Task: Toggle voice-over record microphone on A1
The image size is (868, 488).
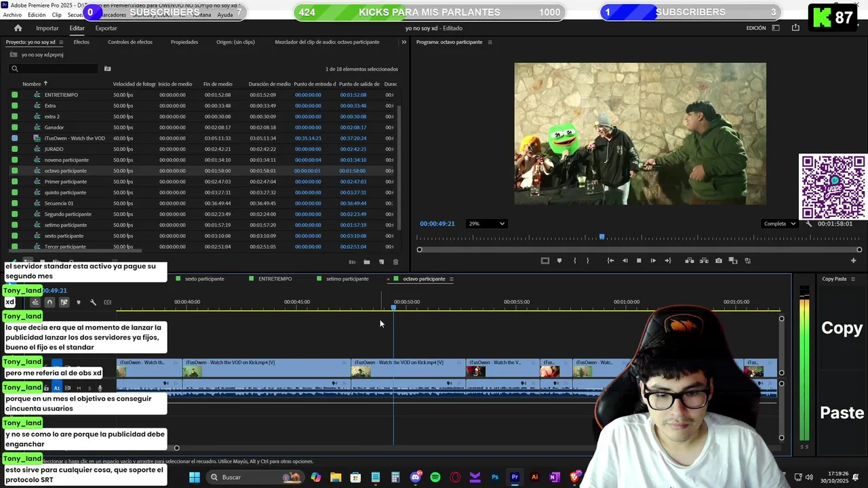Action: click(100, 388)
